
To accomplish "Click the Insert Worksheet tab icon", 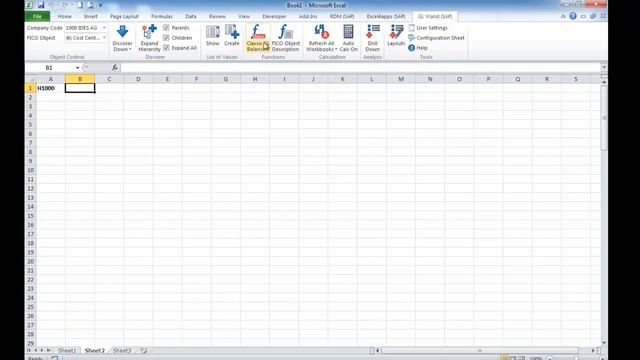I will (144, 350).
